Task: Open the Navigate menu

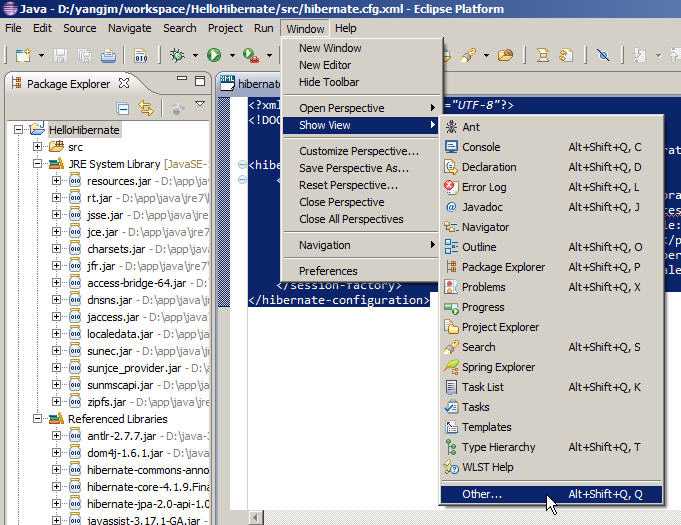Action: [x=129, y=28]
